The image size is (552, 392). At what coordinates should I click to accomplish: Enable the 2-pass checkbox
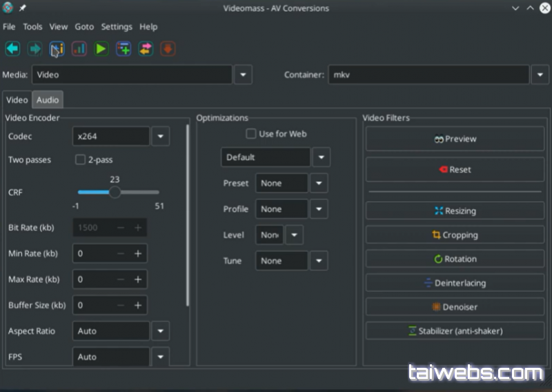80,160
